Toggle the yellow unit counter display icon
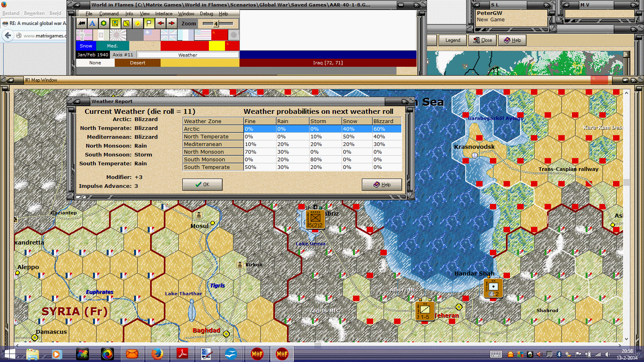The width and height of the screenshot is (644, 362). pos(115,23)
